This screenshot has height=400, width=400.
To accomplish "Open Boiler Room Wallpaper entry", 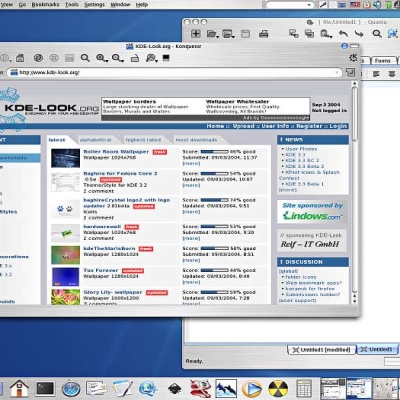I will coord(116,152).
